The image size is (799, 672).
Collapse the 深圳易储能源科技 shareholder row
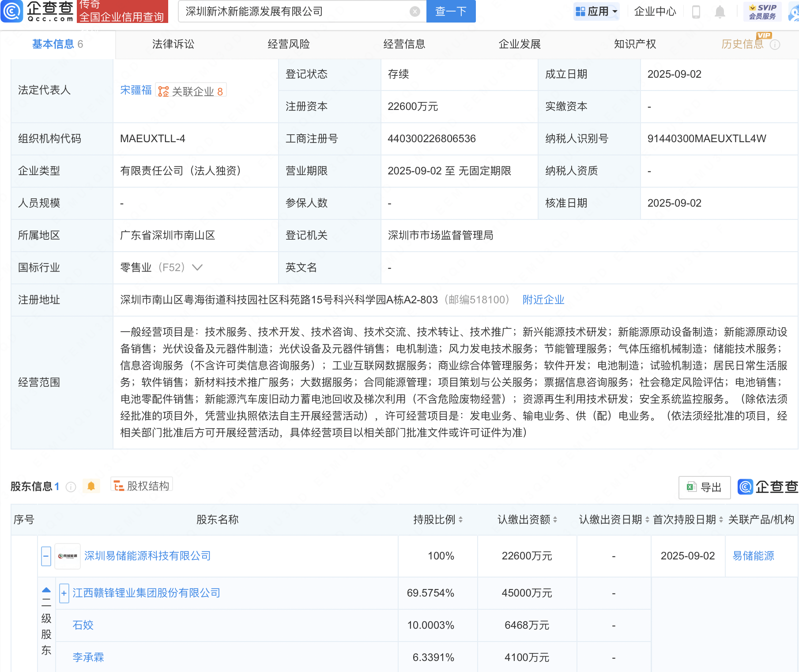tap(46, 556)
